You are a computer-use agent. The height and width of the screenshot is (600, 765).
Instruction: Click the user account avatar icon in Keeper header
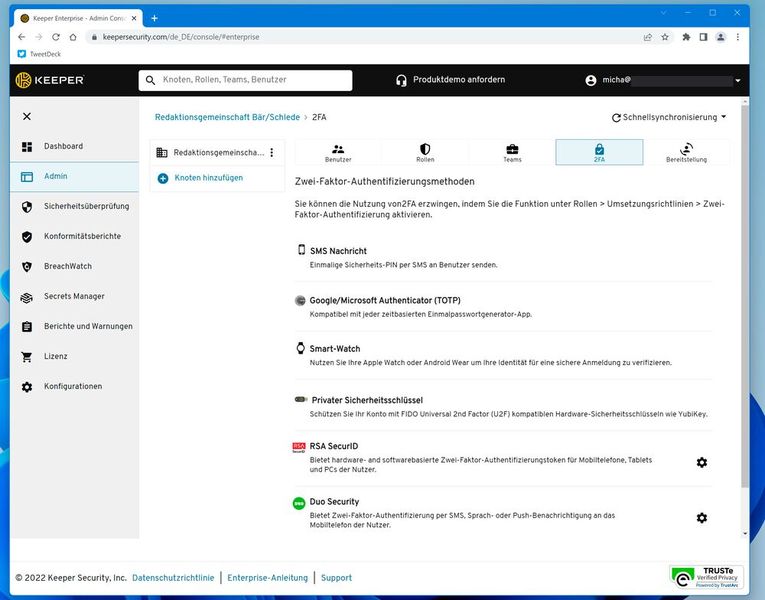(590, 80)
